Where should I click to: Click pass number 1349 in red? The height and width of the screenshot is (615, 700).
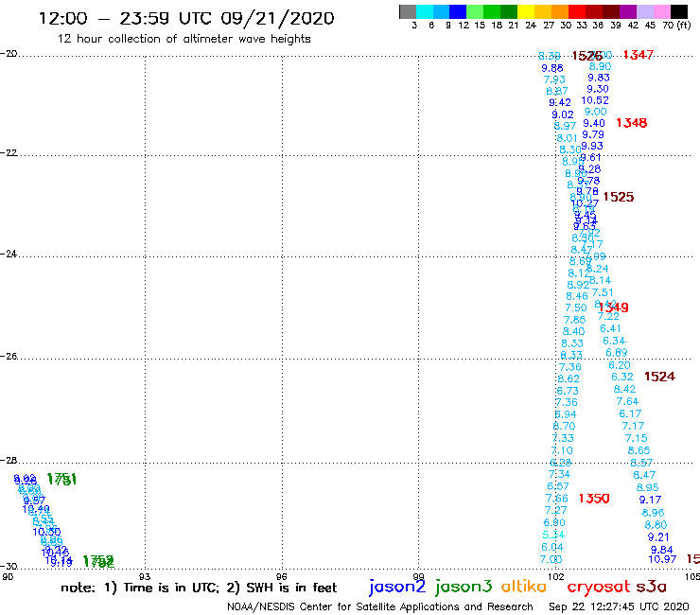click(614, 307)
